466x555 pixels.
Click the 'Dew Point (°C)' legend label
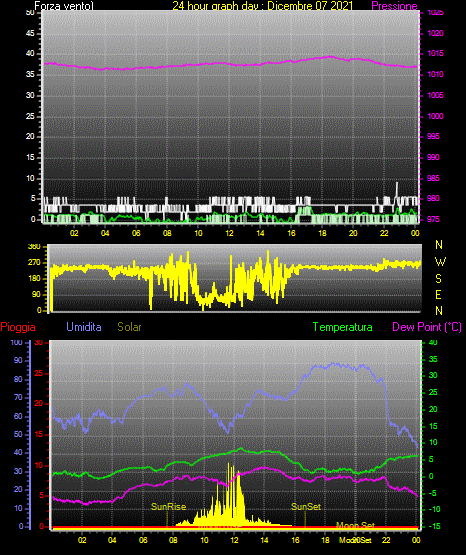pos(427,327)
